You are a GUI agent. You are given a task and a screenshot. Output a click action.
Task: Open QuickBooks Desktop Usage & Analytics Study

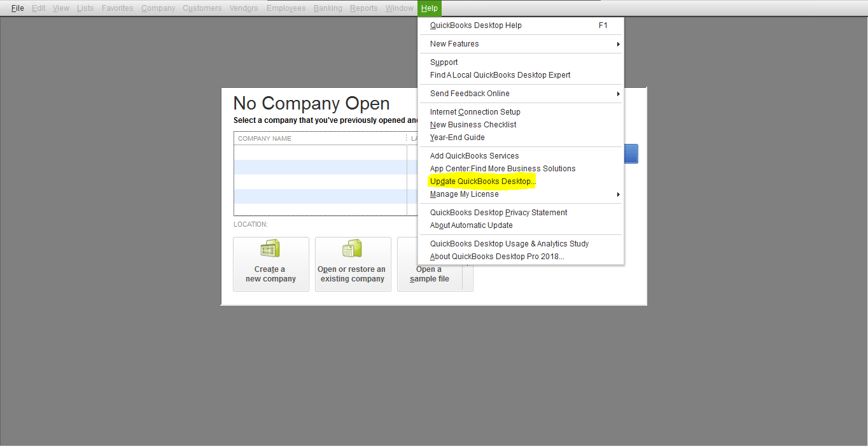click(x=521, y=244)
